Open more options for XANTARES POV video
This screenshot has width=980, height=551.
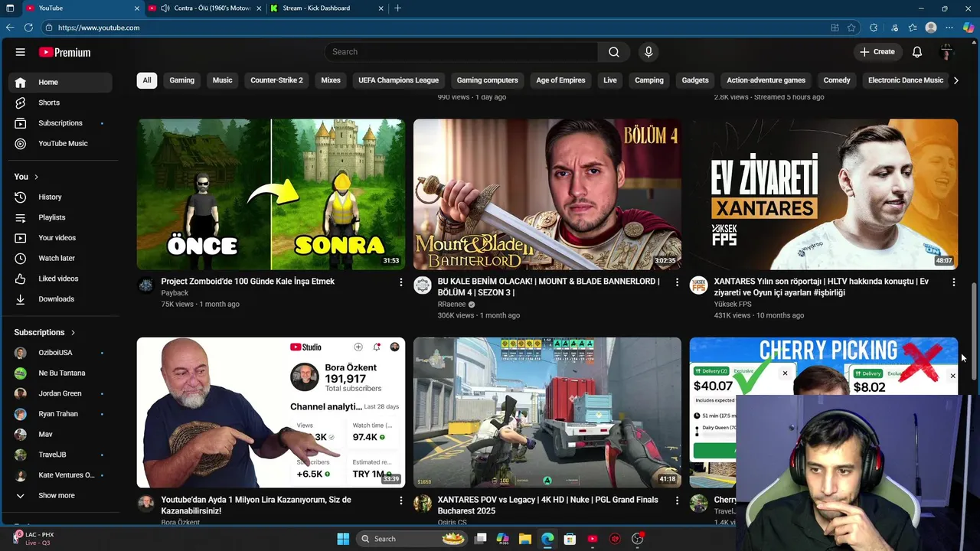pyautogui.click(x=677, y=500)
